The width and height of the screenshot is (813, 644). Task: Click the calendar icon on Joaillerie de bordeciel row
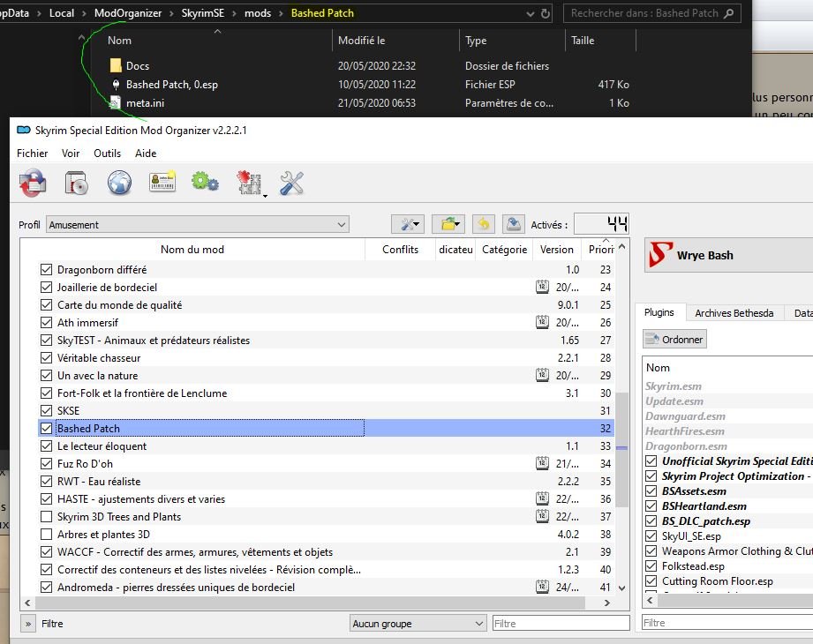pyautogui.click(x=542, y=287)
